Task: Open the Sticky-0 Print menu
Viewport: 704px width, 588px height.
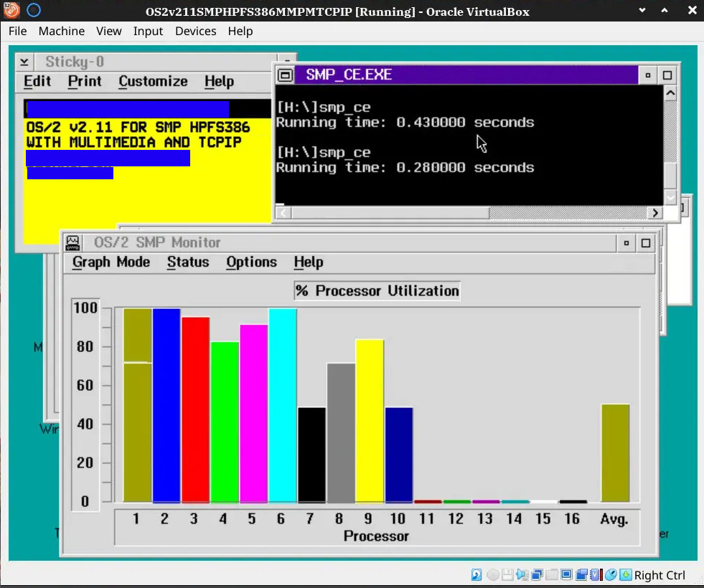Action: point(85,81)
